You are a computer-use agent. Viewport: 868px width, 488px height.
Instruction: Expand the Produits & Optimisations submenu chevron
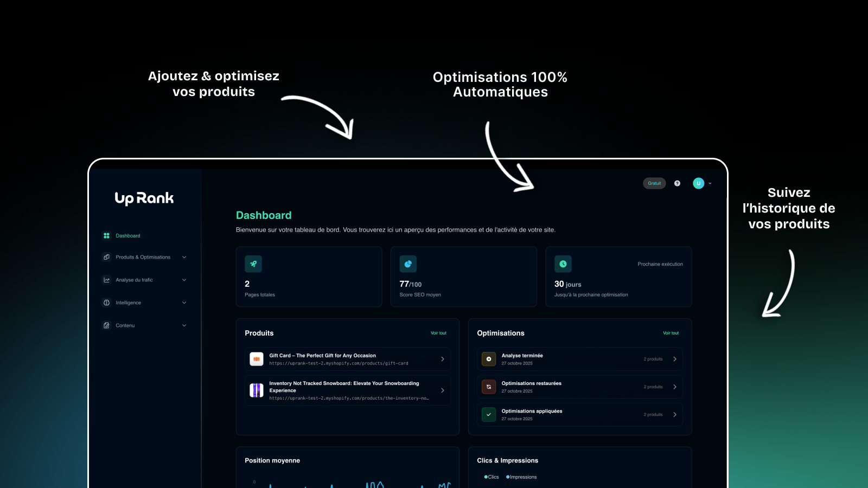coord(184,257)
